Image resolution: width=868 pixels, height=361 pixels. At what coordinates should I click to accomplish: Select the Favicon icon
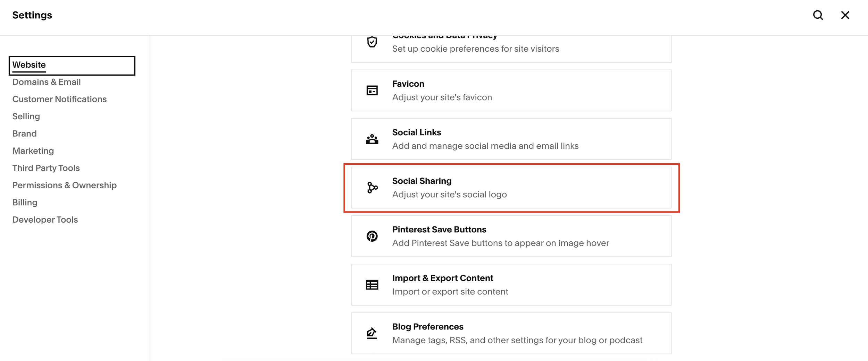[x=372, y=90]
